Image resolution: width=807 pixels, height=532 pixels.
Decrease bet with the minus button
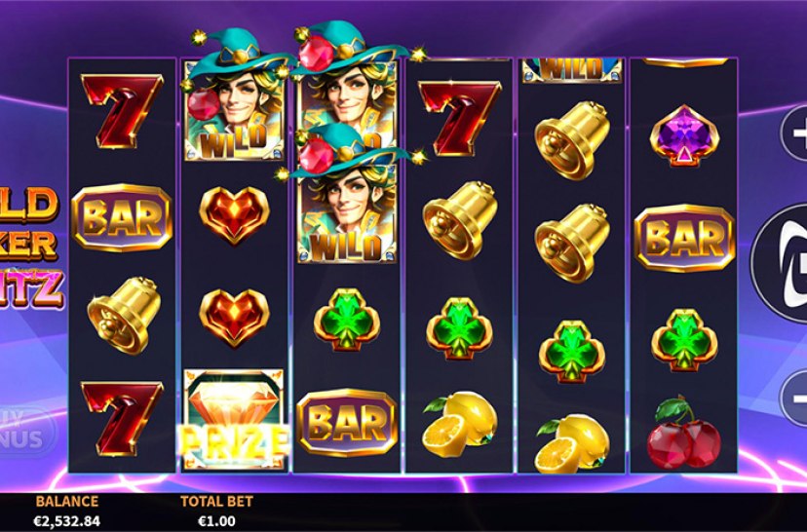(x=794, y=398)
